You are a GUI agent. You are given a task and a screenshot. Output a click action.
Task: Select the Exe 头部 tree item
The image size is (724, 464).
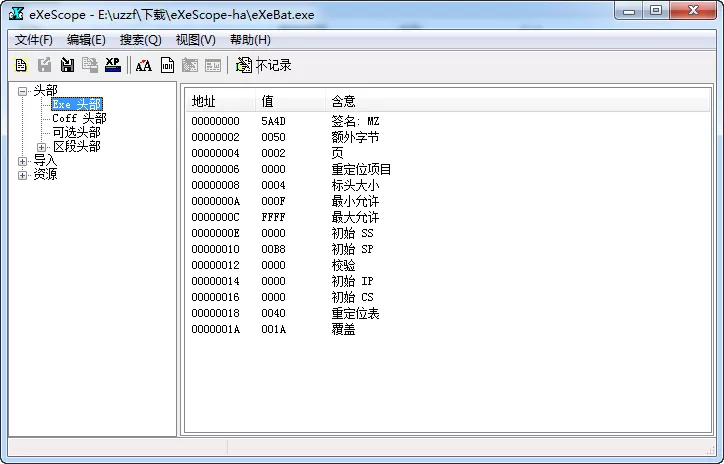pyautogui.click(x=77, y=104)
